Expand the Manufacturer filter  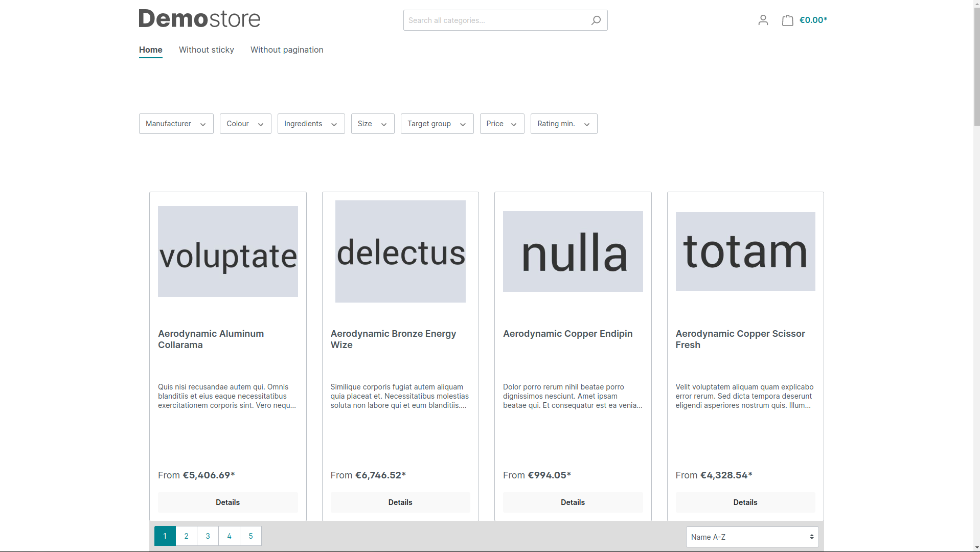(176, 124)
